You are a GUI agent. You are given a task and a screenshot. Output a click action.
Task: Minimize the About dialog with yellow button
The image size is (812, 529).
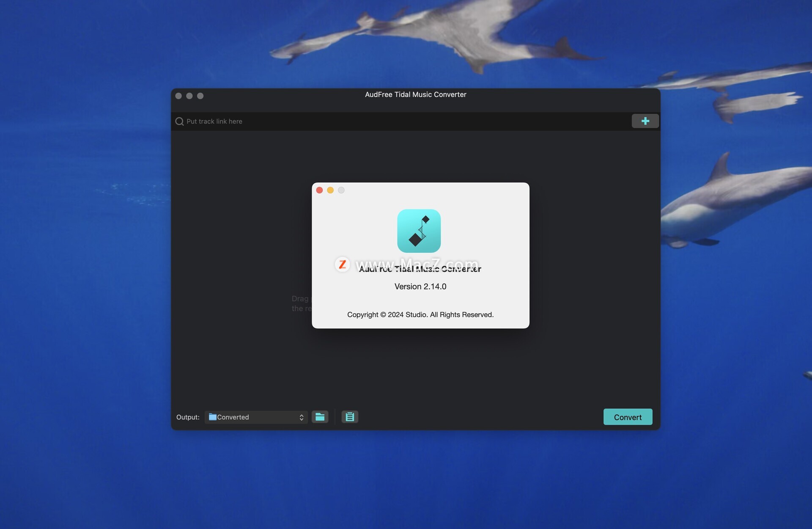click(x=330, y=190)
